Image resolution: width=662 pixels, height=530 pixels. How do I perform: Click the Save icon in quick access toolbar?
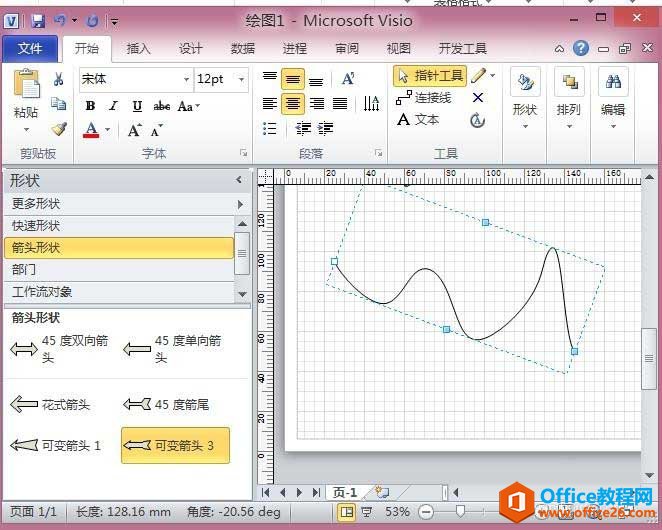pyautogui.click(x=38, y=21)
